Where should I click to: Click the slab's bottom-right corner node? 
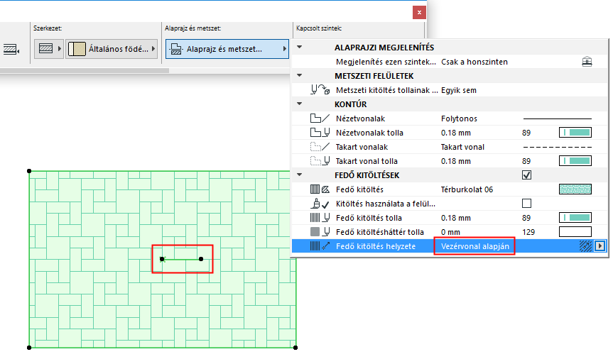(295, 348)
